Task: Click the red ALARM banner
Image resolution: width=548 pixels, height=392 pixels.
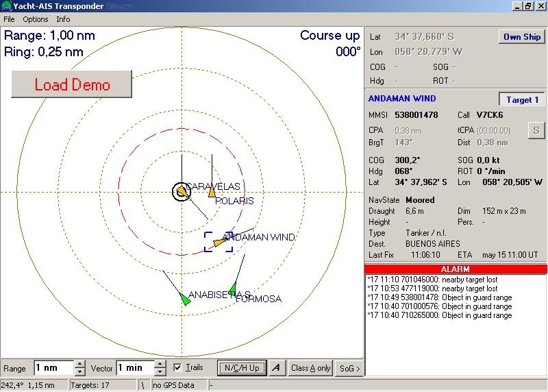Action: (456, 269)
